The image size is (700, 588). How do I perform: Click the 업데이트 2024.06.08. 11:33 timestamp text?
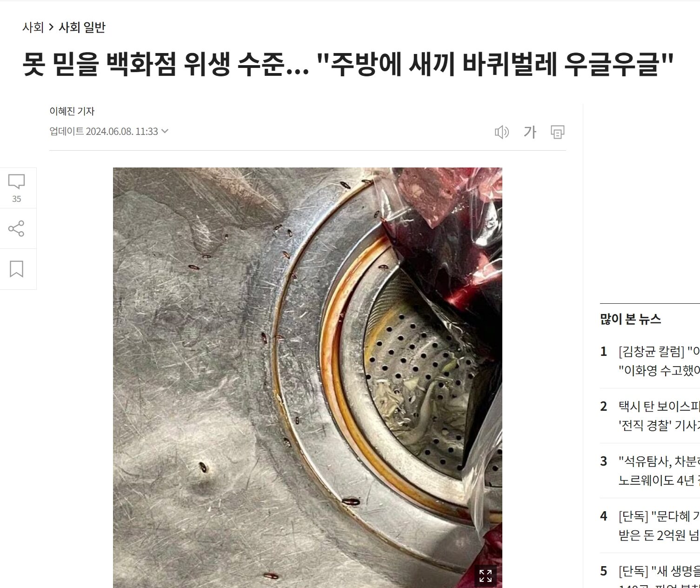point(104,131)
